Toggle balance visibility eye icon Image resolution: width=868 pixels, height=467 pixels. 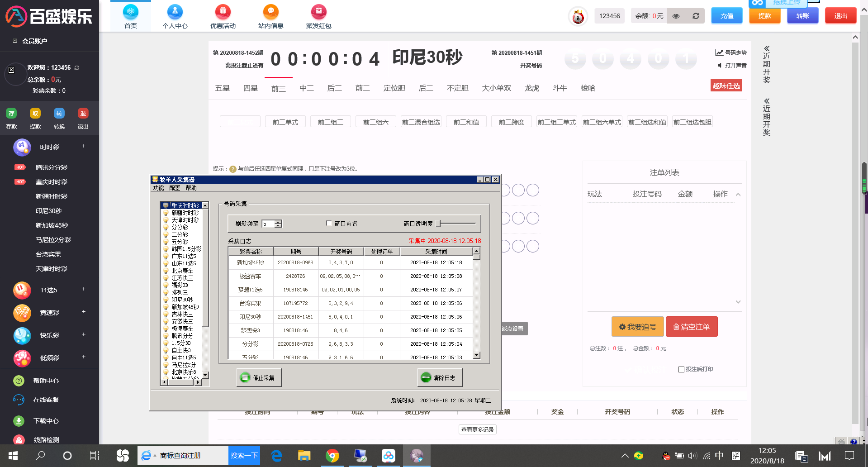[x=676, y=16]
